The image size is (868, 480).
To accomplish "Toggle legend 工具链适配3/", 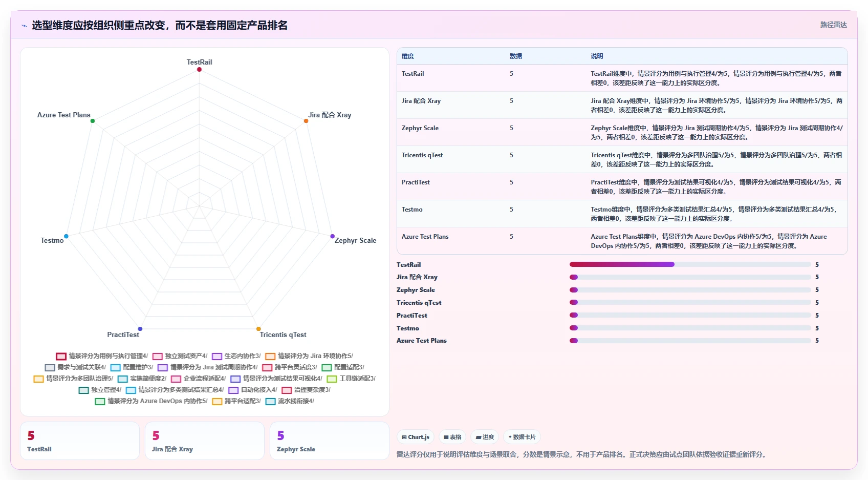I will coord(351,379).
